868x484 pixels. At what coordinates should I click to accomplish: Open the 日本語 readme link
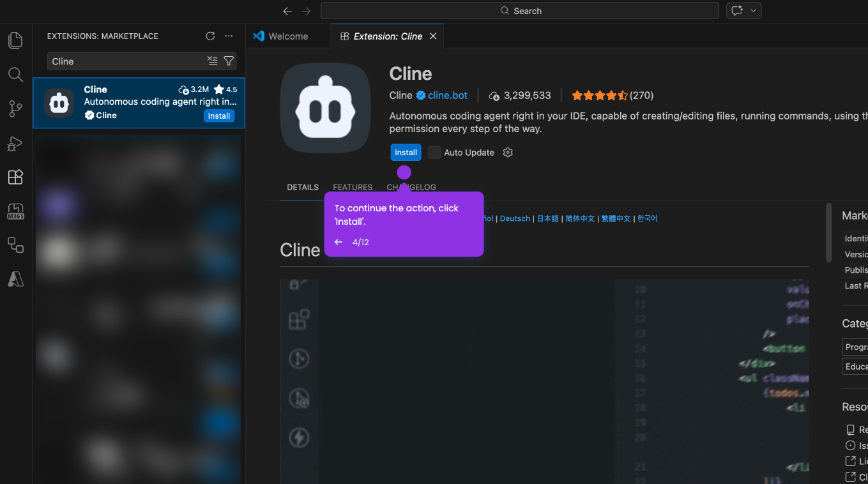pyautogui.click(x=547, y=218)
